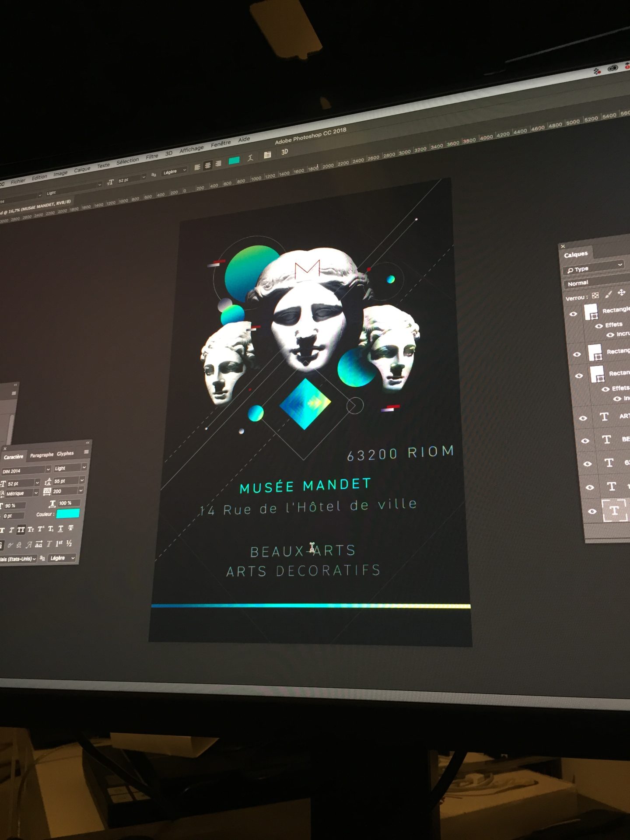This screenshot has height=840, width=630.
Task: Center text using options bar icon
Action: click(207, 165)
